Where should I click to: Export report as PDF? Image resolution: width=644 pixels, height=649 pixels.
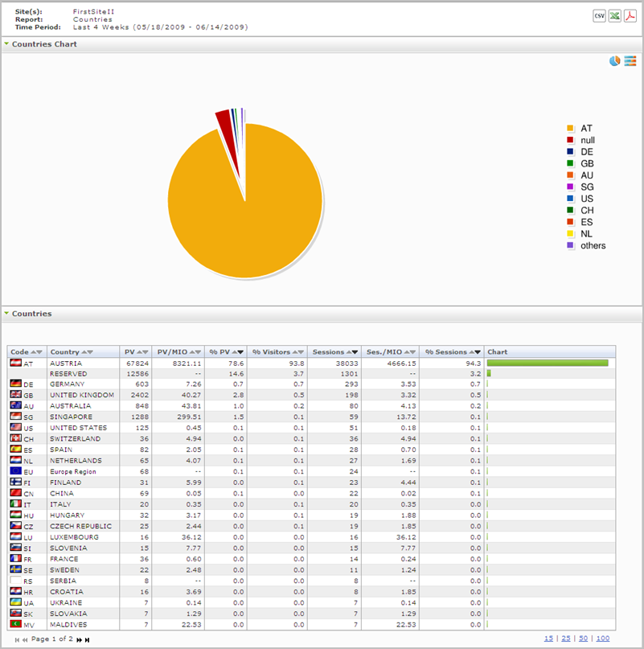coord(630,16)
